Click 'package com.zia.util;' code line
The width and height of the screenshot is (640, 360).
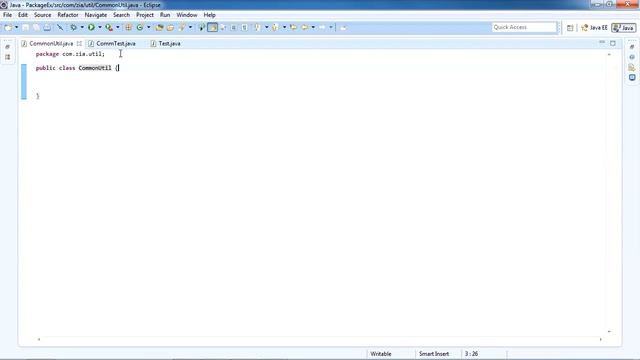[x=70, y=54]
